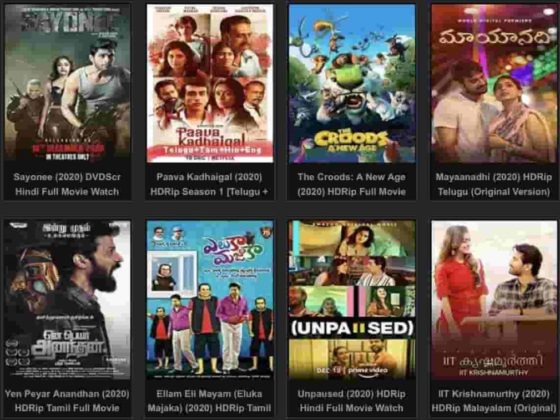560x420 pixels.
Task: Click The Croods: A New Age title link
Action: tap(352, 184)
